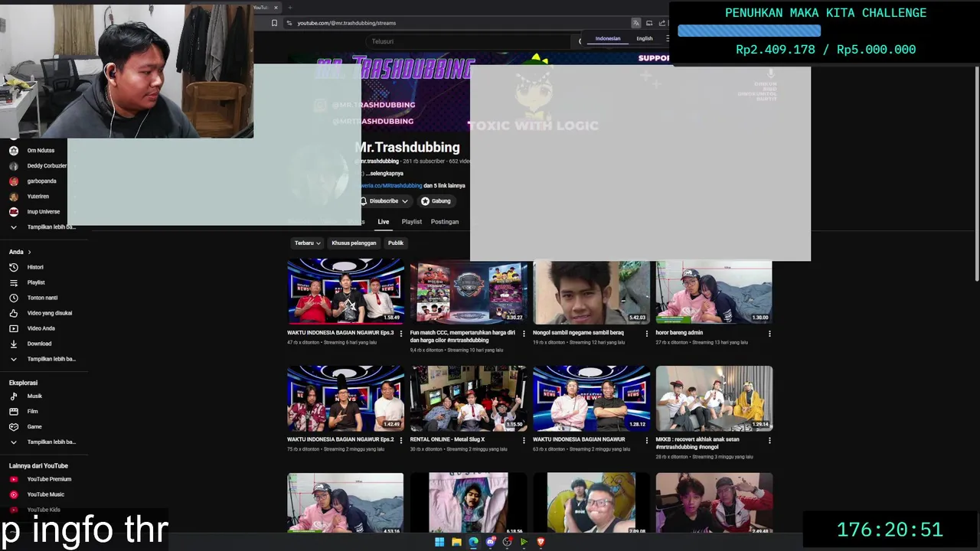Open the saweria.co/MRtrashdubbing link

click(392, 186)
